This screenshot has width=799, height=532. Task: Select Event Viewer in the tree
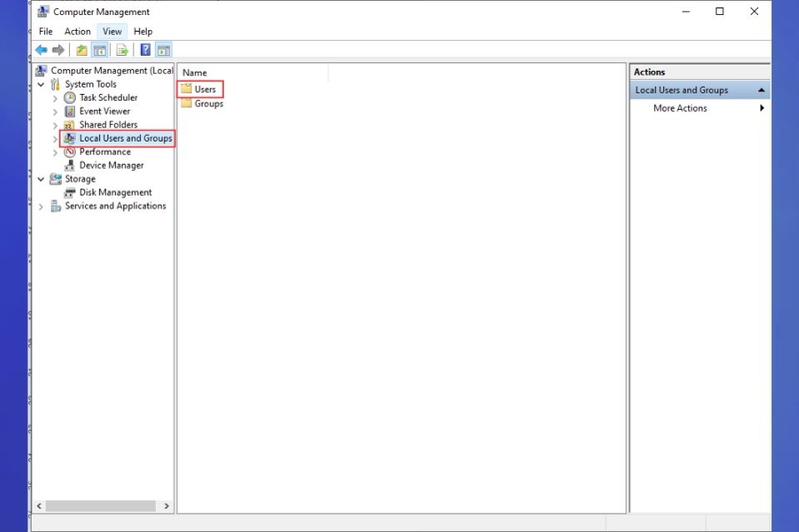point(105,111)
